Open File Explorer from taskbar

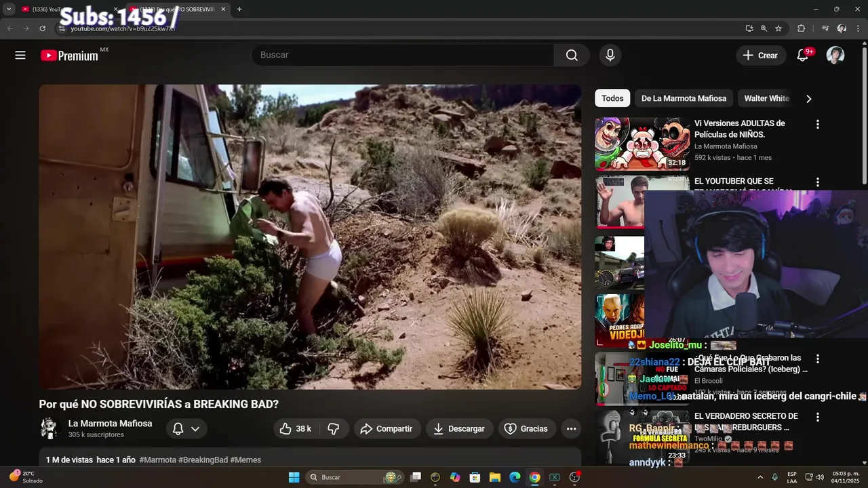point(495,477)
